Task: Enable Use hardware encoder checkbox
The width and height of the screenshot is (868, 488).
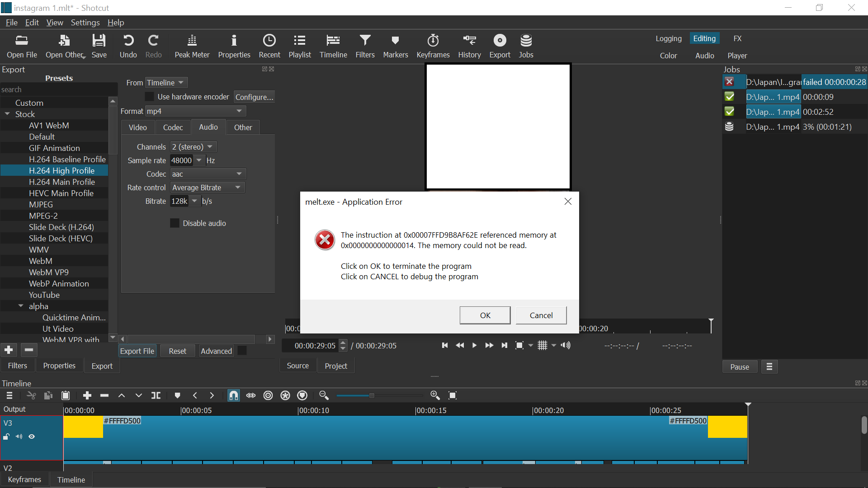Action: point(149,97)
